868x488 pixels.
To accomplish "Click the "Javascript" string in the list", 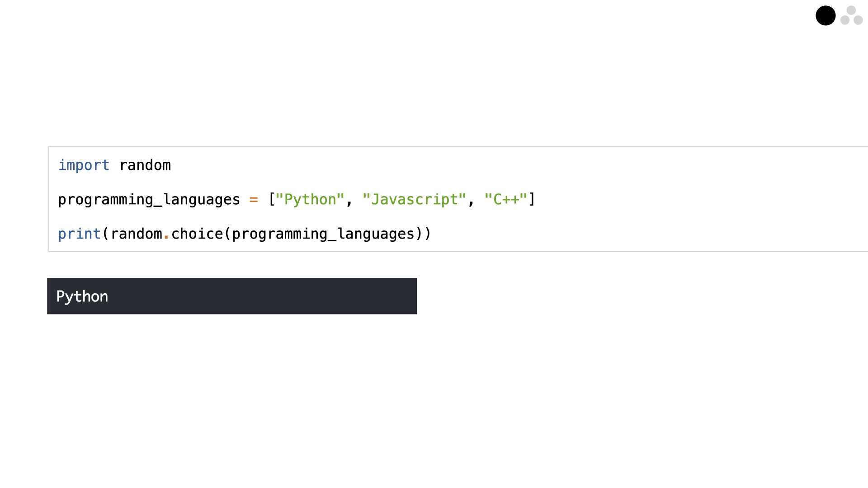I will click(x=415, y=200).
